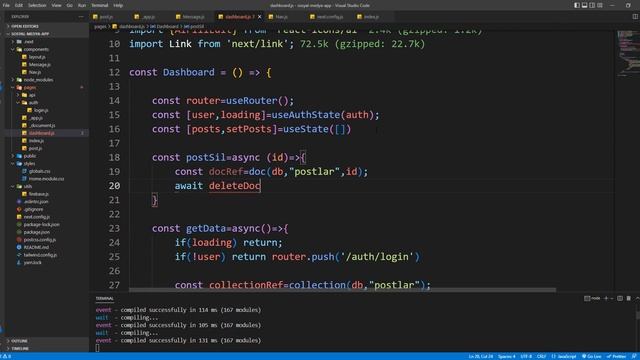Viewport: 640px width, 360px height.
Task: Open package.json in the explorer
Action: point(37,232)
